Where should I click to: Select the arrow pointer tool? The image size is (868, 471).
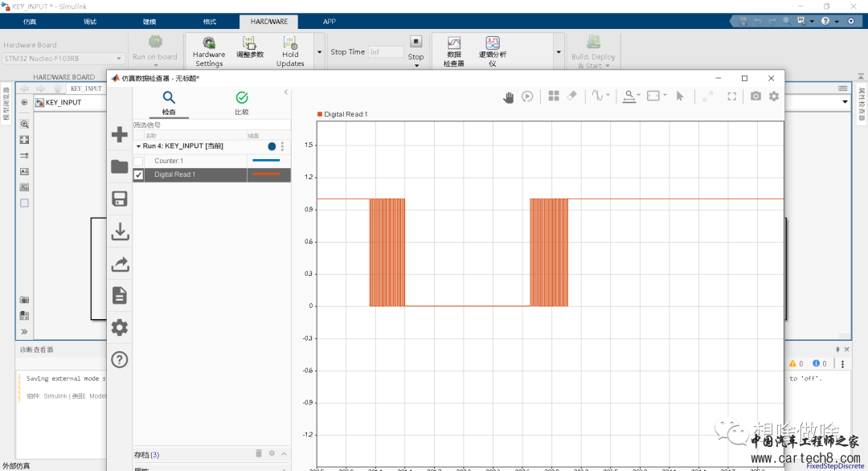pos(681,96)
